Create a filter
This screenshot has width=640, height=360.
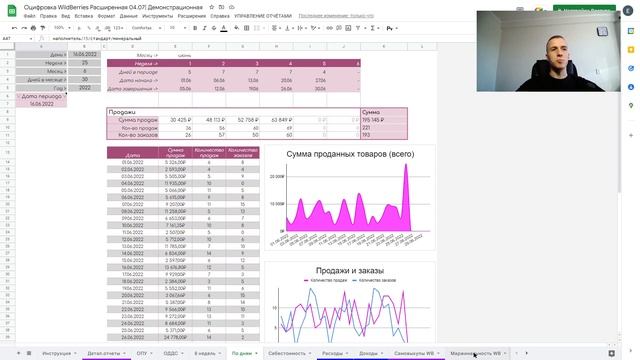(359, 28)
